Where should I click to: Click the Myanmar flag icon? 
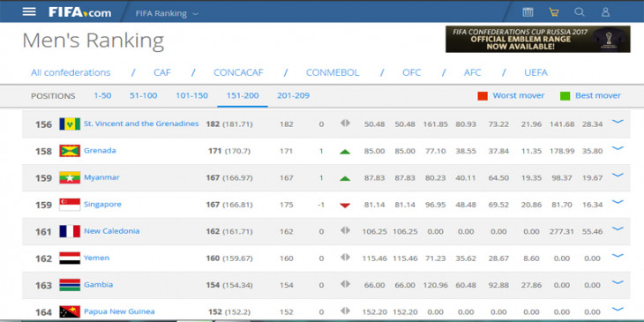70,178
